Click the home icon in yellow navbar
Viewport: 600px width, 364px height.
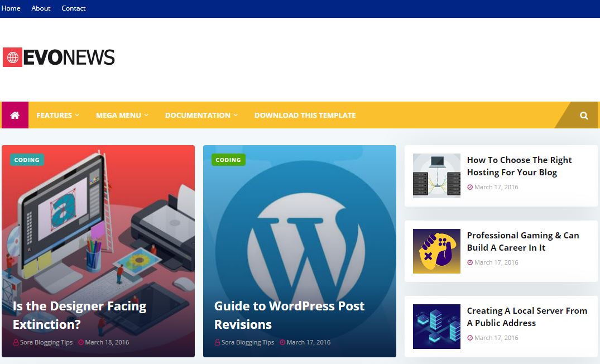[x=15, y=115]
